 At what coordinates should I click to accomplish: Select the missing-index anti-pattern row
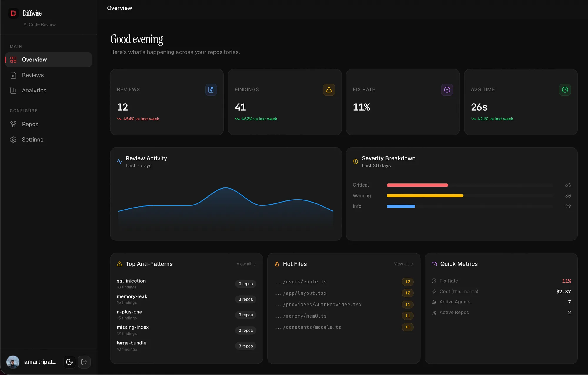point(186,330)
